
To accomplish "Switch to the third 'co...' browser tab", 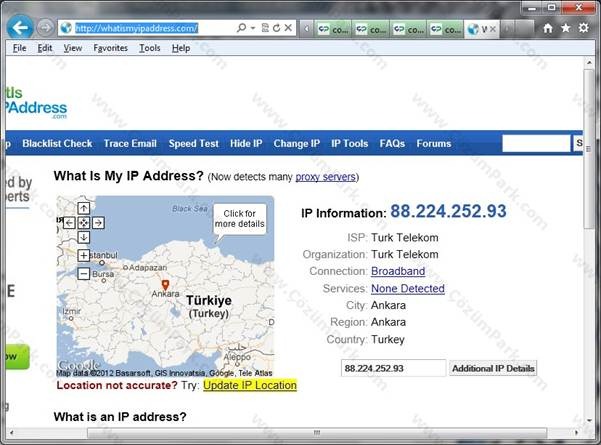I will [408, 29].
